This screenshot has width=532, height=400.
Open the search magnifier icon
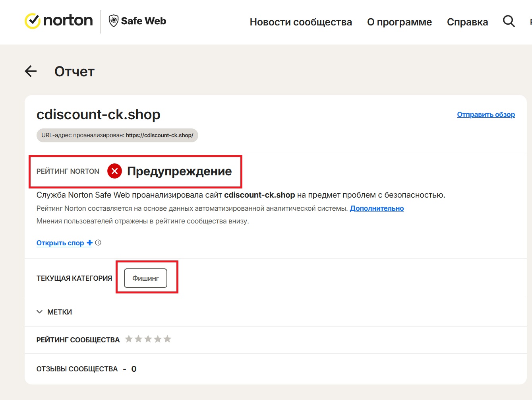[509, 21]
